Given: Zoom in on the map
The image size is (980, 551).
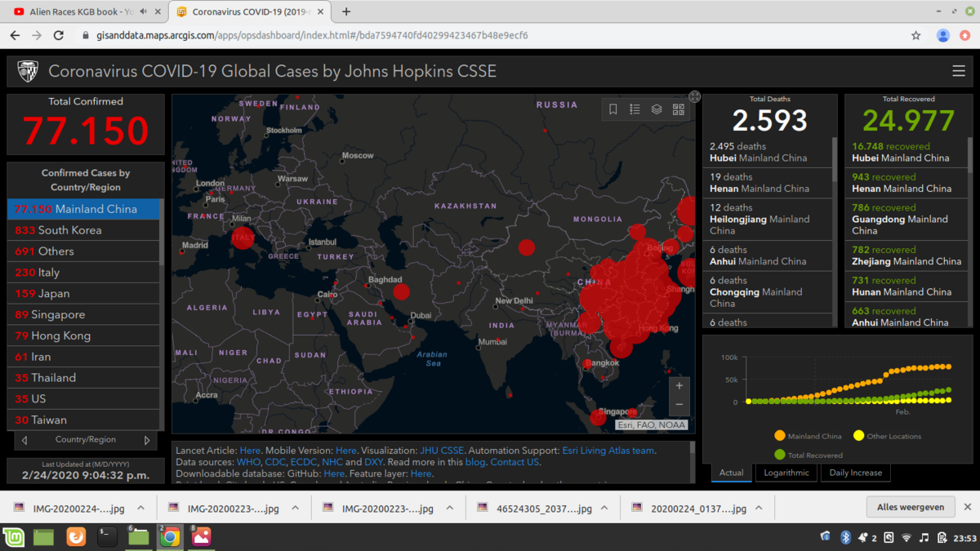Looking at the screenshot, I should (679, 386).
